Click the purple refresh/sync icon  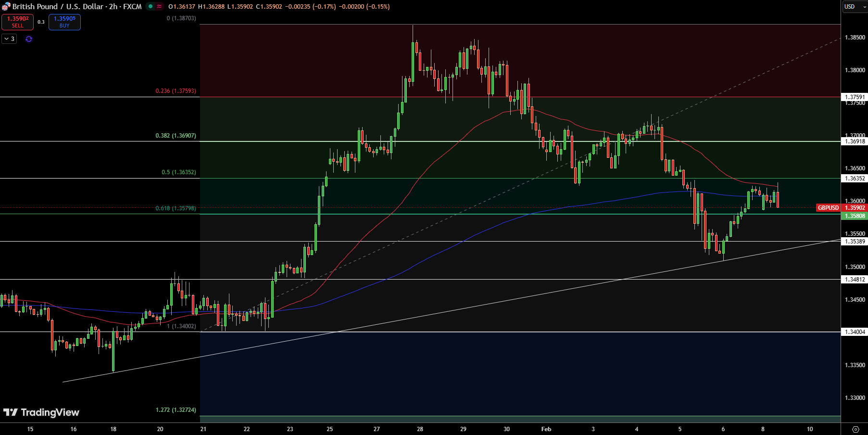pos(29,39)
